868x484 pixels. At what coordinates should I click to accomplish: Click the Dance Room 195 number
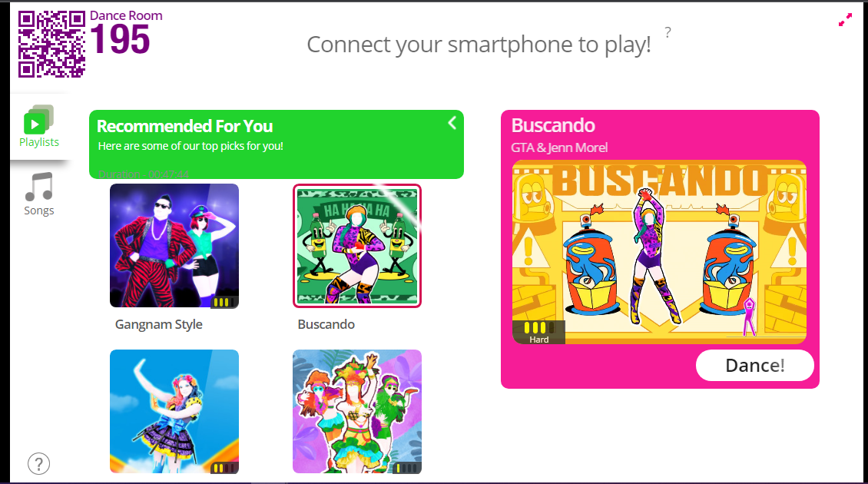120,40
